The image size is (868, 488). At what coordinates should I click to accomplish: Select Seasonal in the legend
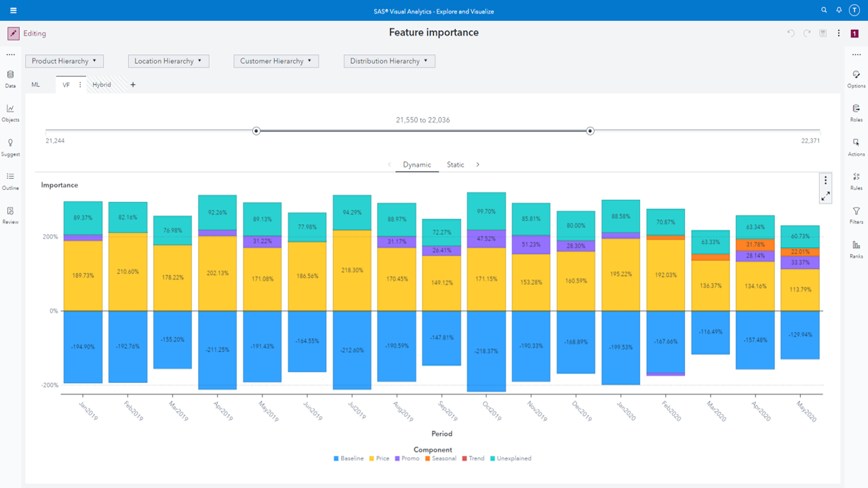click(440, 459)
